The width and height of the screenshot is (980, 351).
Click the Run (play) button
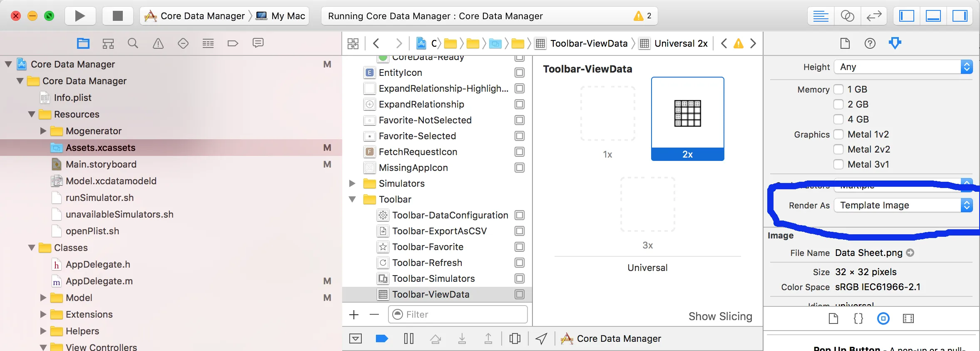click(80, 16)
